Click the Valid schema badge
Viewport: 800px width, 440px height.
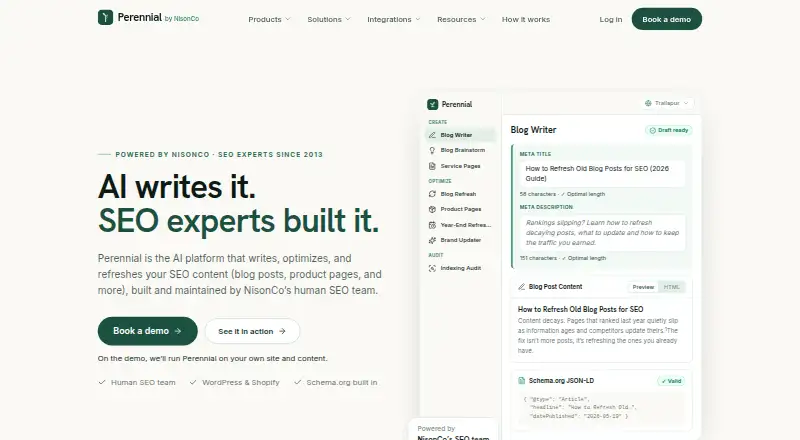click(671, 381)
